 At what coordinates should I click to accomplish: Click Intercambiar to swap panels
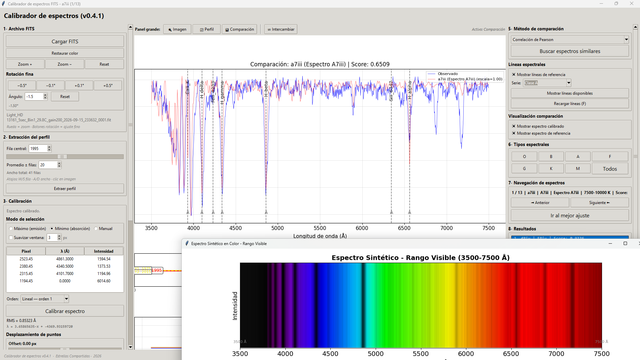tap(280, 29)
